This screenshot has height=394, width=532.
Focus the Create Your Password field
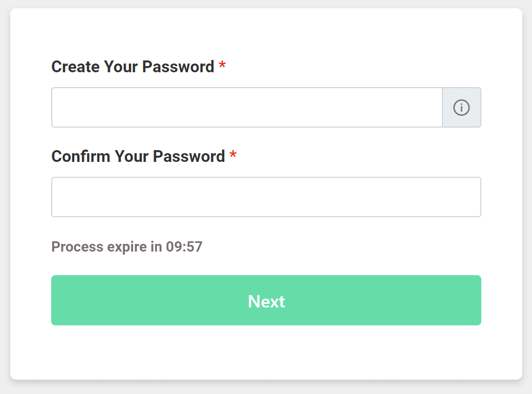[x=247, y=108]
